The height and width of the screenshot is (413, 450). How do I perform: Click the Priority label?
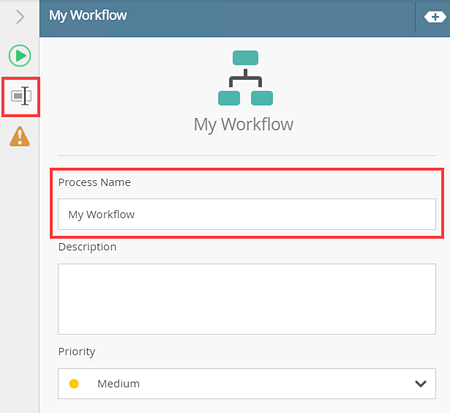pyautogui.click(x=77, y=352)
